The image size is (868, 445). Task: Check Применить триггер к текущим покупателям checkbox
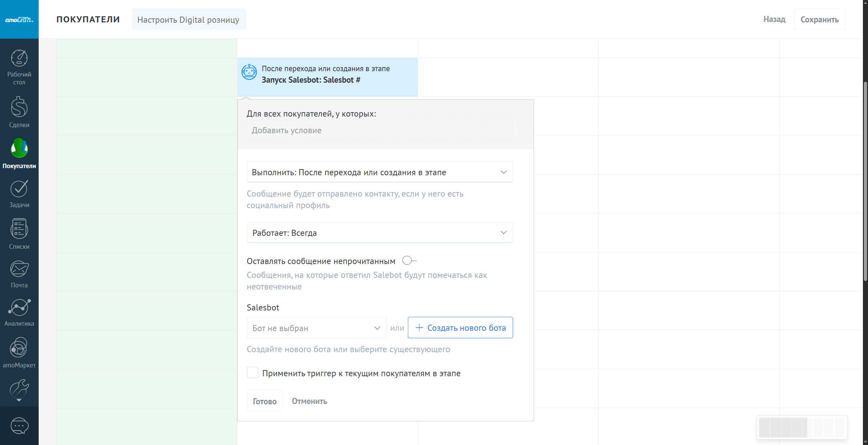253,372
